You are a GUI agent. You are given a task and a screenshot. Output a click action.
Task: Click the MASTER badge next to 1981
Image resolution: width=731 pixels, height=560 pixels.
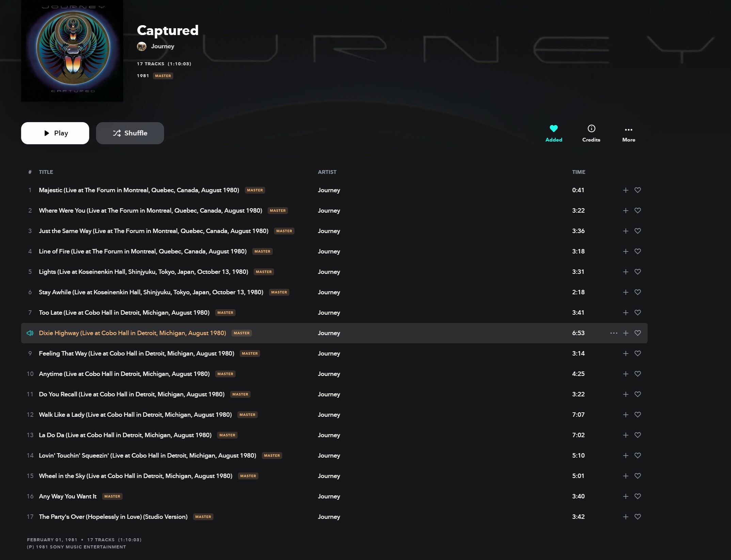(163, 76)
